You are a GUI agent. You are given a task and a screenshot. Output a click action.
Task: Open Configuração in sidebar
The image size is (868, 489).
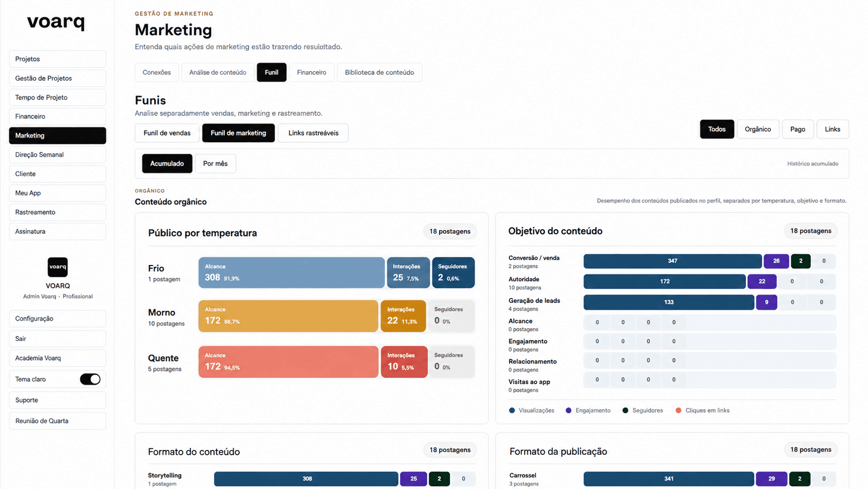(58, 319)
